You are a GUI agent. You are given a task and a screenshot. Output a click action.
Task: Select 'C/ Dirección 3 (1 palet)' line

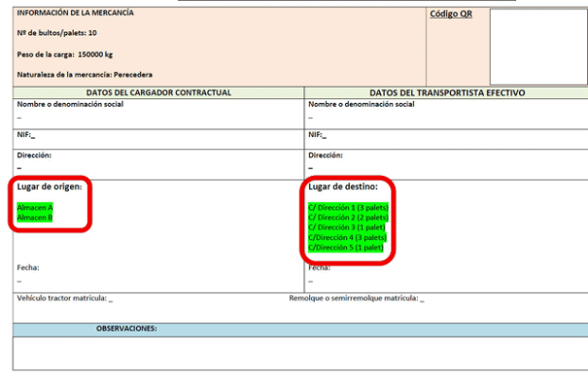tap(347, 227)
